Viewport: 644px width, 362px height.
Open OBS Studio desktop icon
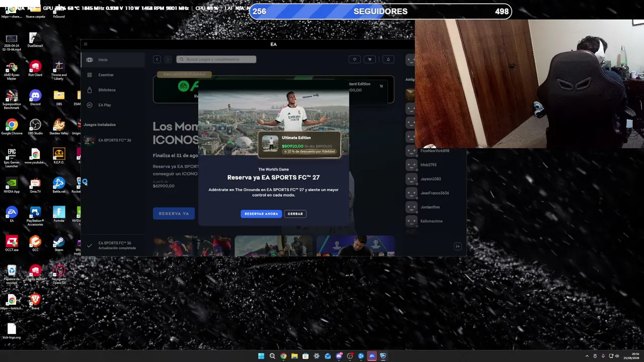(x=35, y=127)
